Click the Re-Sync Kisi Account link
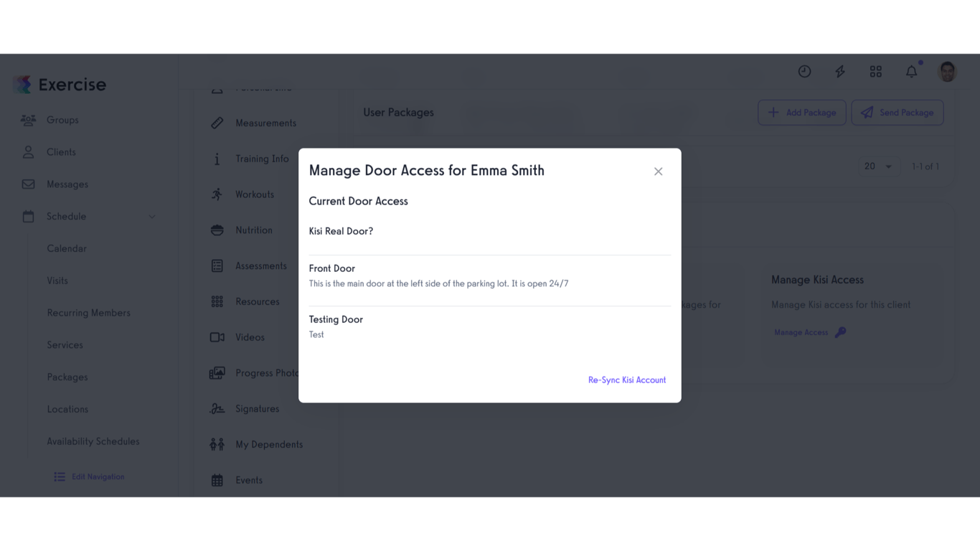 626,380
